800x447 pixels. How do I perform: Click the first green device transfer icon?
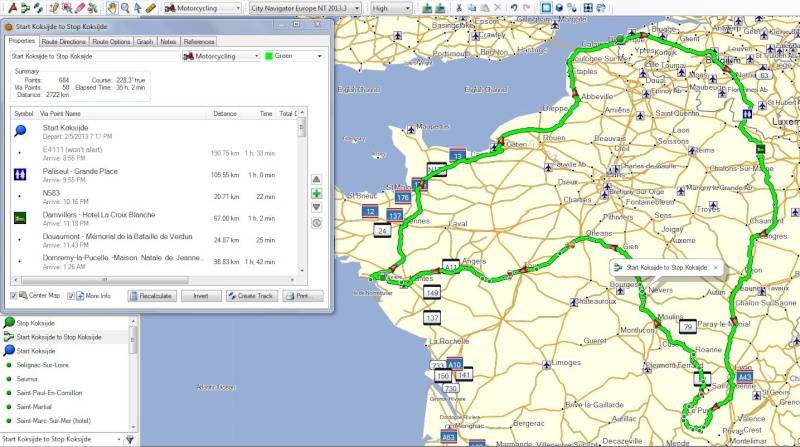click(427, 8)
